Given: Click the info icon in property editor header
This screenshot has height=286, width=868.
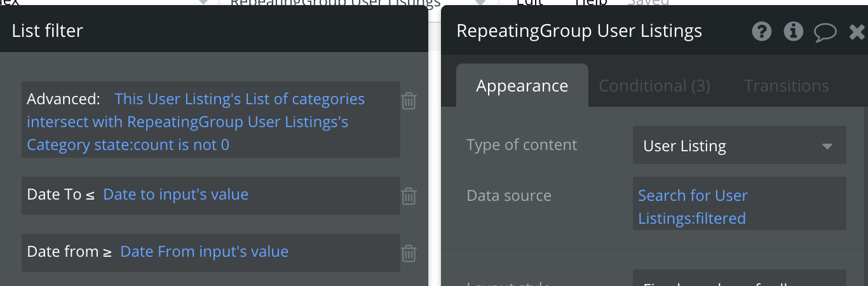Looking at the screenshot, I should coord(793,31).
